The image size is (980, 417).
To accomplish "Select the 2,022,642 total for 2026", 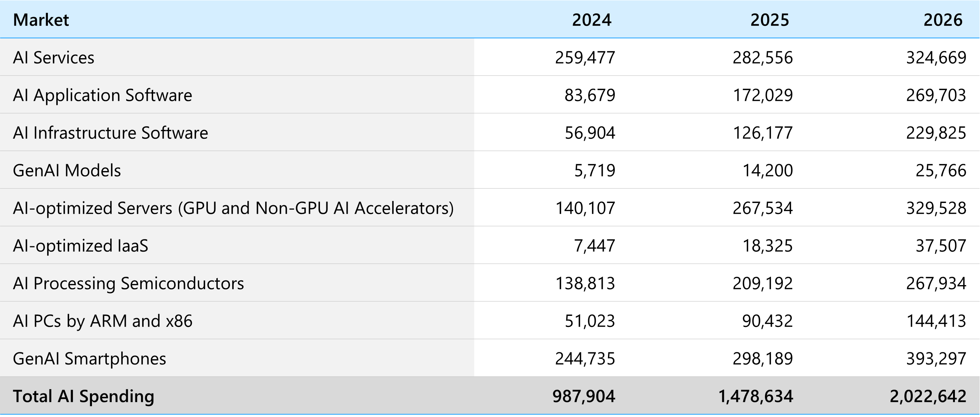I will pyautogui.click(x=929, y=396).
